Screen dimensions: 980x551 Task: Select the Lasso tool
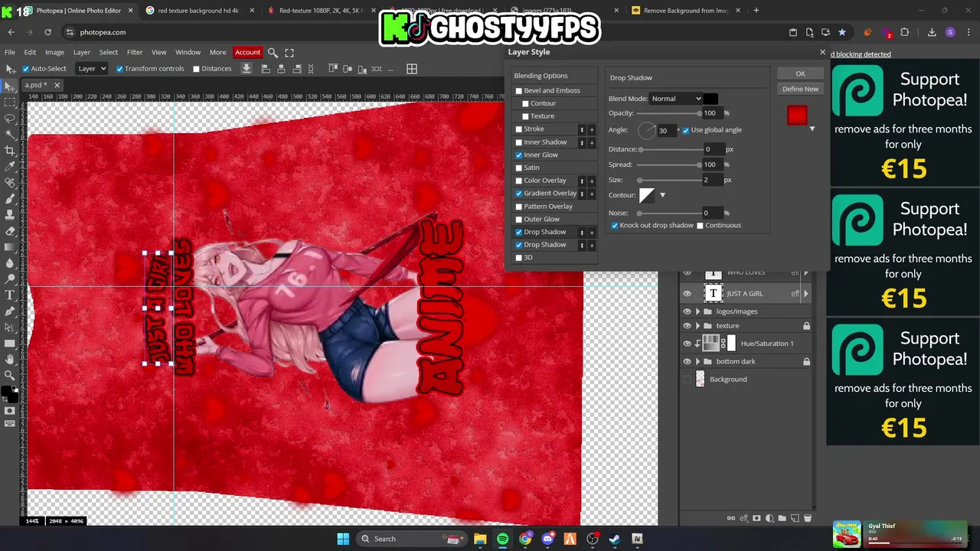(10, 118)
